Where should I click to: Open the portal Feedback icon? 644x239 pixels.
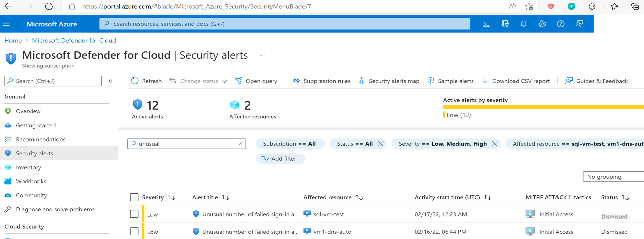(579, 24)
